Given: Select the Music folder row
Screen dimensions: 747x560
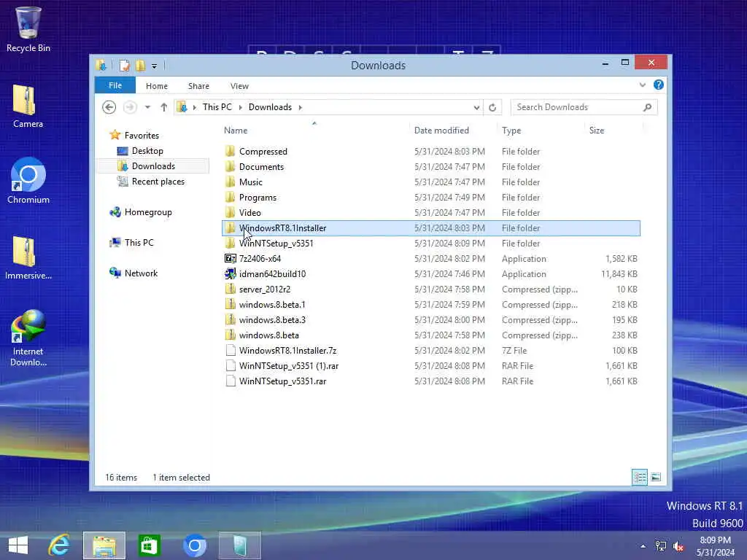Looking at the screenshot, I should point(431,182).
